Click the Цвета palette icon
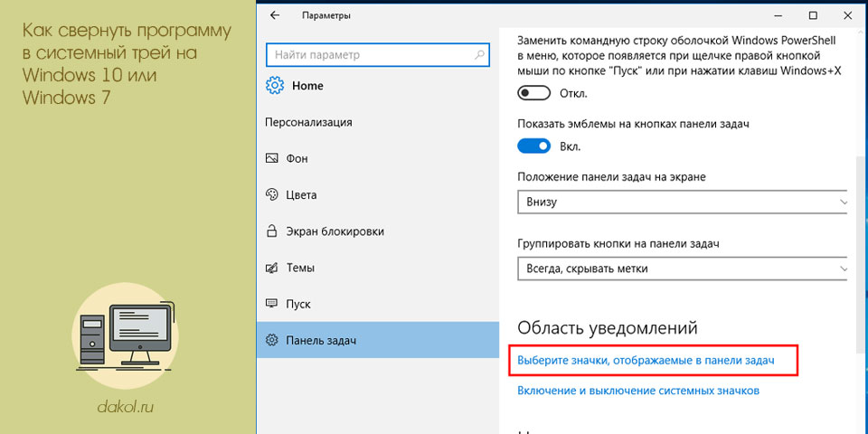868x434 pixels. click(271, 195)
